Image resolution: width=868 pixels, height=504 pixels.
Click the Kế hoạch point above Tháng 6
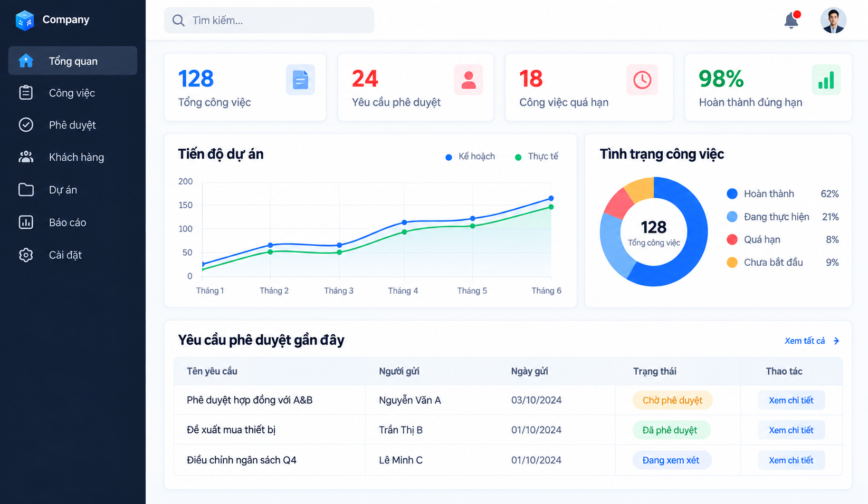click(551, 198)
